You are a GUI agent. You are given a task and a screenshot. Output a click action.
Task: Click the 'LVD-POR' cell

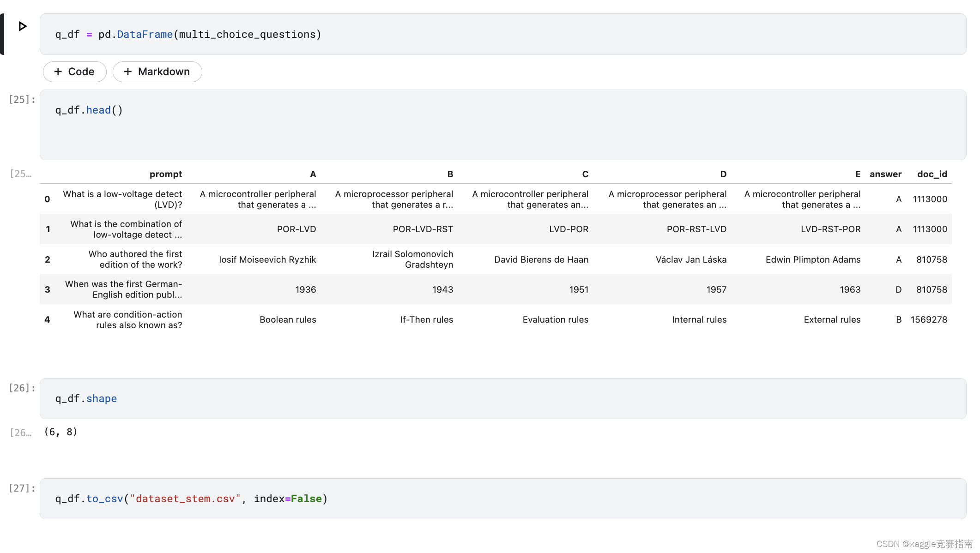[x=569, y=229]
